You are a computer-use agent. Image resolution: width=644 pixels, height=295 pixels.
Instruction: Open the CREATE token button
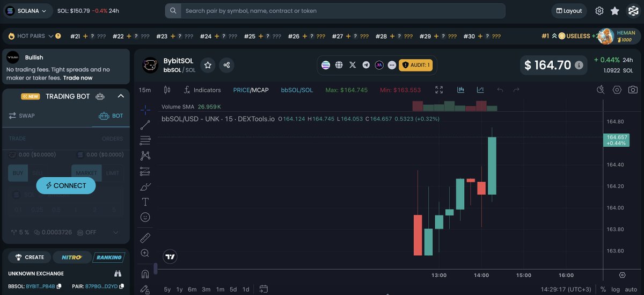(30, 257)
